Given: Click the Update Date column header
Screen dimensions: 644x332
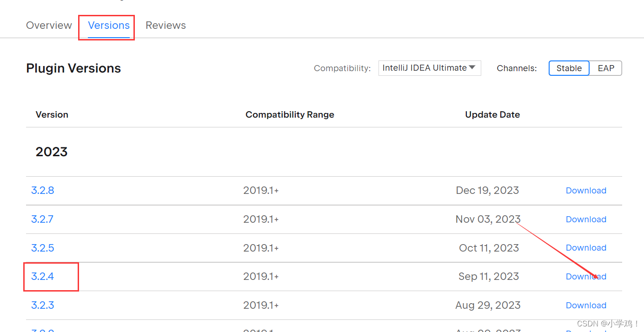Looking at the screenshot, I should pos(492,114).
